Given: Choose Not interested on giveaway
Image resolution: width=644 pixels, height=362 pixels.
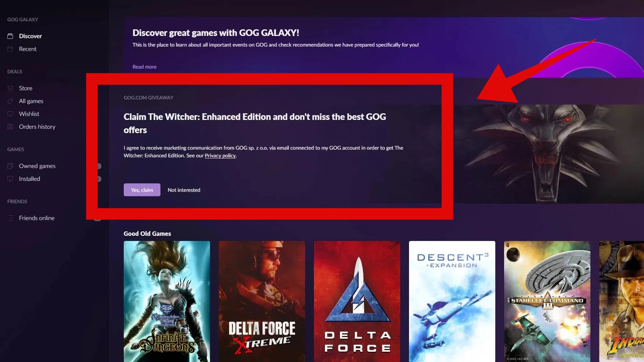Looking at the screenshot, I should tap(184, 190).
